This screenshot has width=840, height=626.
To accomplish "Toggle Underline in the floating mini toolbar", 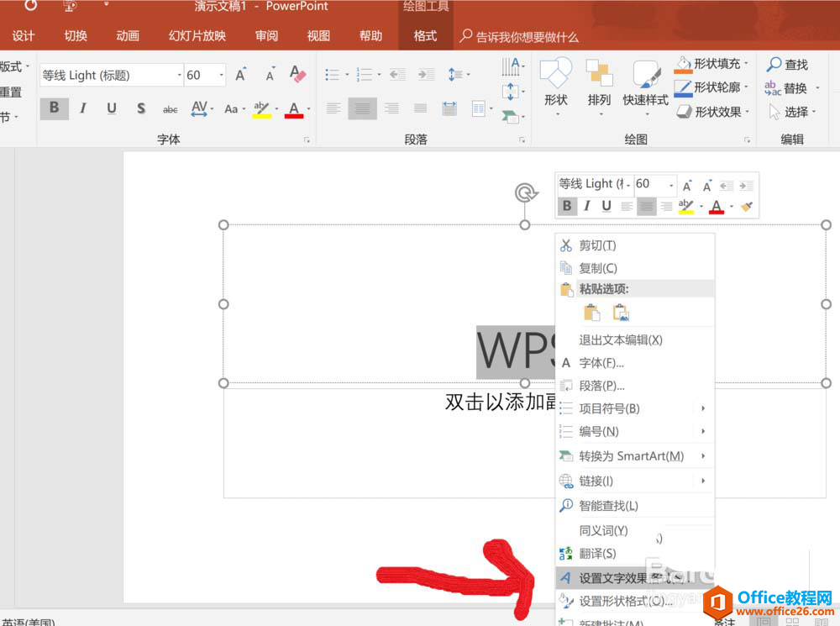I will [606, 206].
